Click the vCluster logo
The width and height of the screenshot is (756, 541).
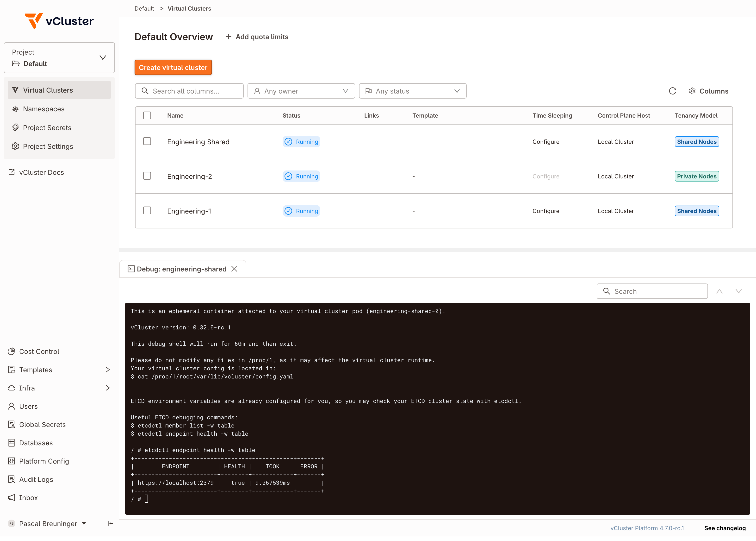59,21
